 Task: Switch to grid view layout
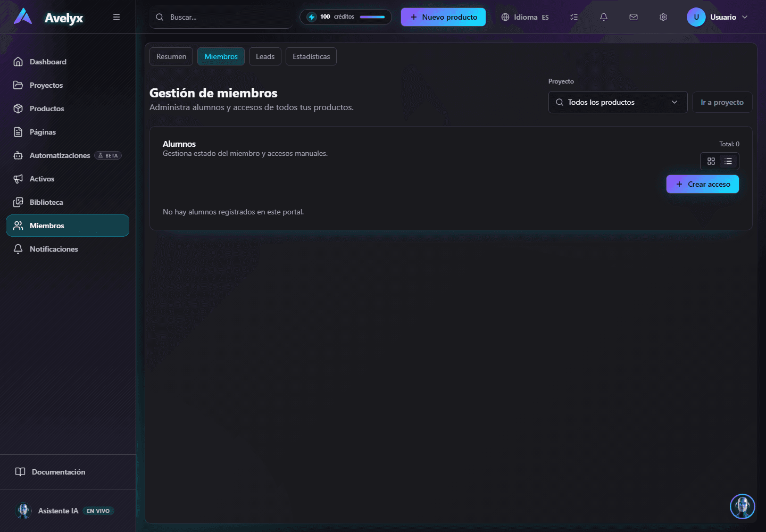[x=711, y=161]
